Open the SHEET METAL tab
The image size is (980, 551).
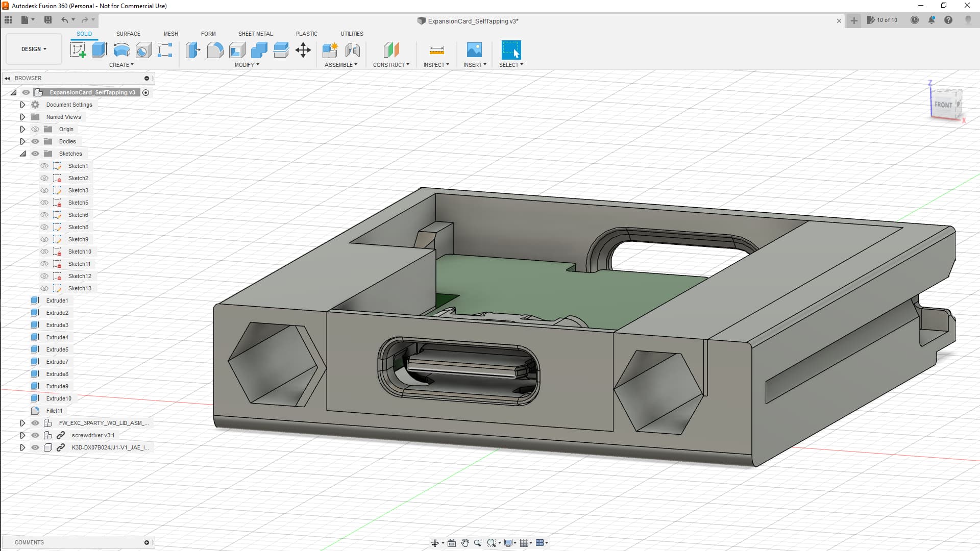click(255, 34)
